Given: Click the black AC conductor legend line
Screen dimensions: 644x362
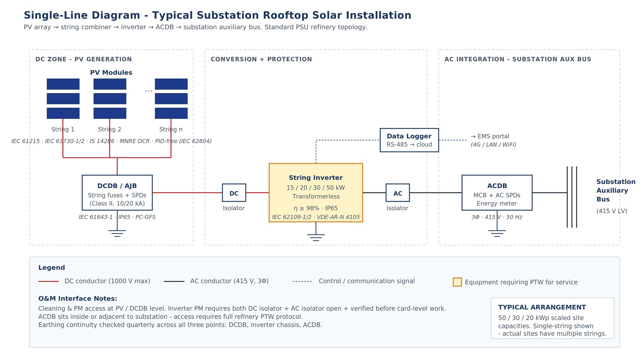Looking at the screenshot, I should (x=174, y=281).
